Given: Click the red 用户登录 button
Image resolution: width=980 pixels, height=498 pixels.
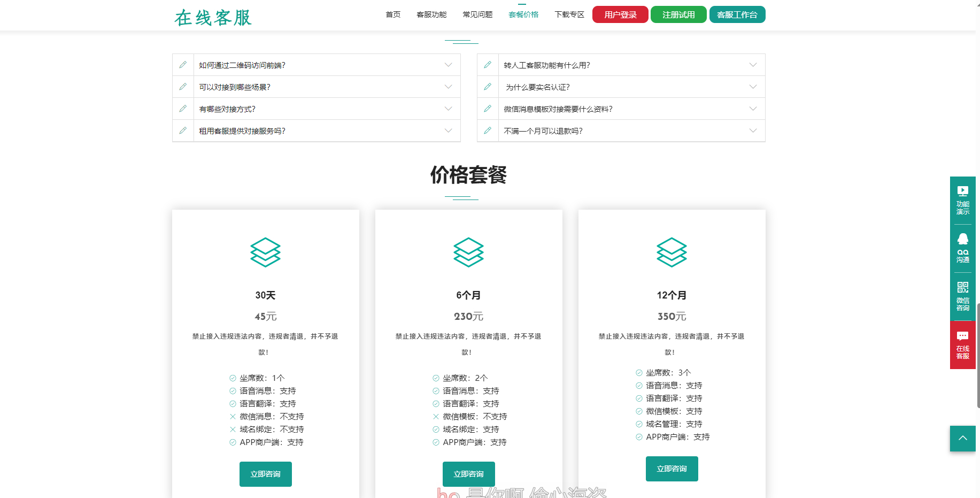Looking at the screenshot, I should pyautogui.click(x=620, y=14).
